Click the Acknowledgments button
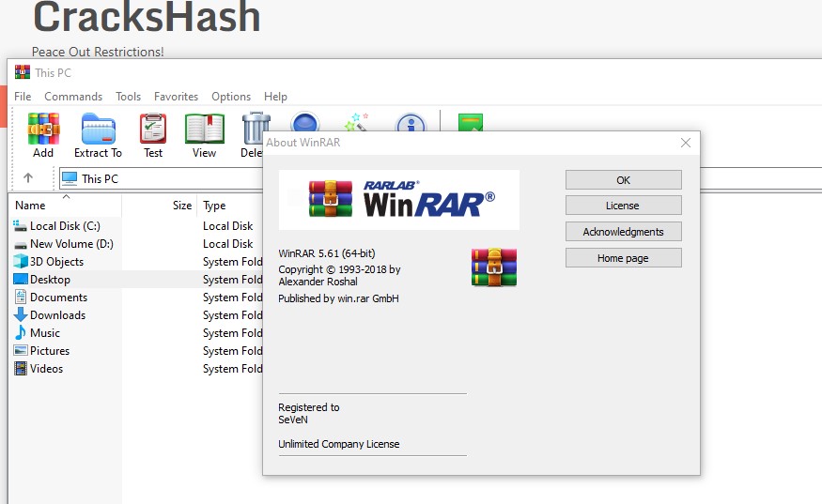 tap(624, 232)
